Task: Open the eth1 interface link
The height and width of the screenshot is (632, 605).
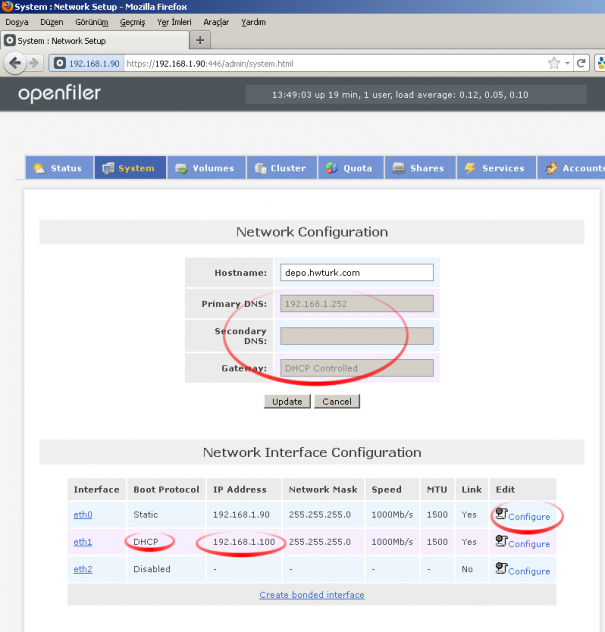Action: click(83, 542)
